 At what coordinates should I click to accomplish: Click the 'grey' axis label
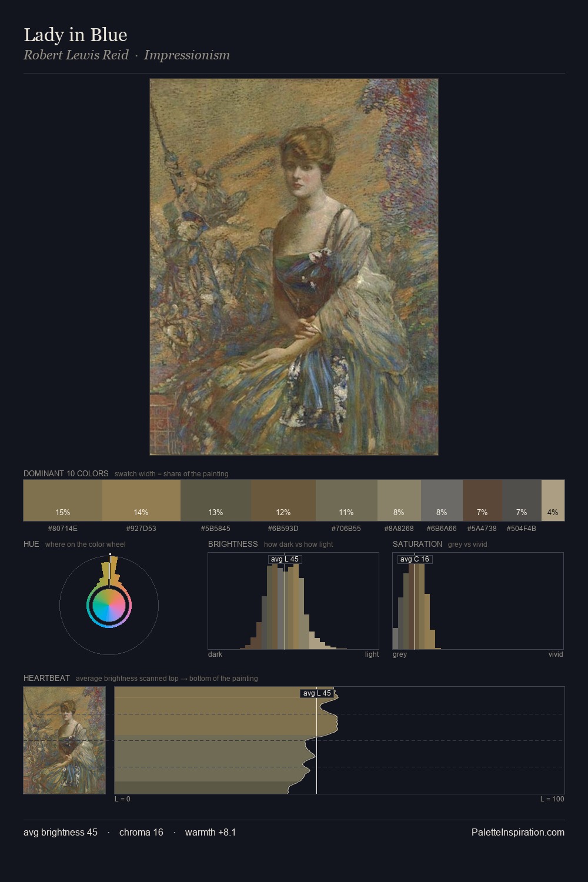[400, 654]
